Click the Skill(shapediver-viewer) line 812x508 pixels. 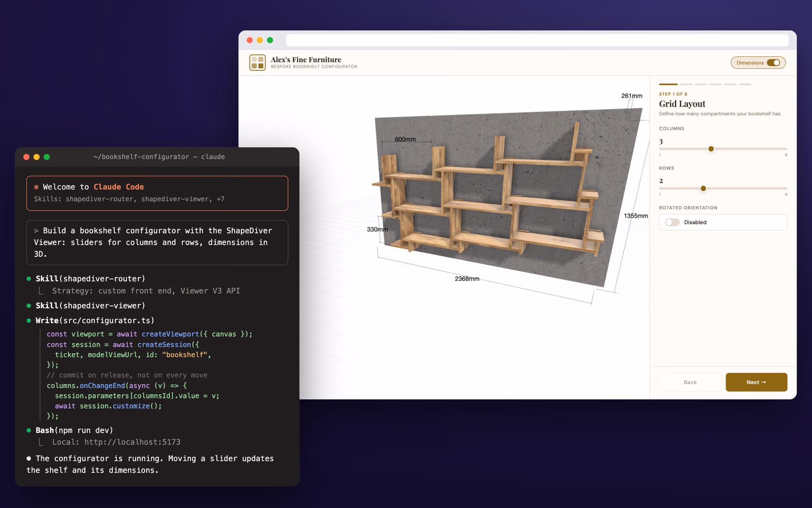90,306
